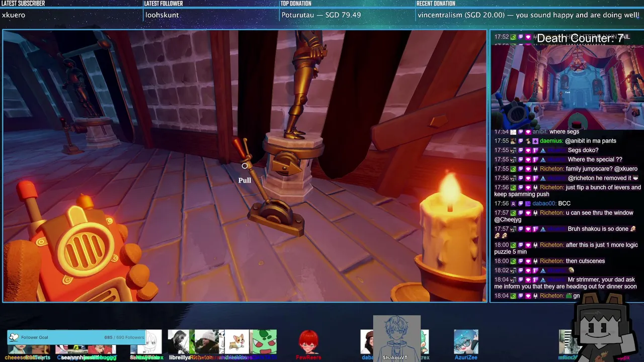The height and width of the screenshot is (362, 644).
Task: Click the ShakouVT sketch avatar
Action: (x=396, y=338)
